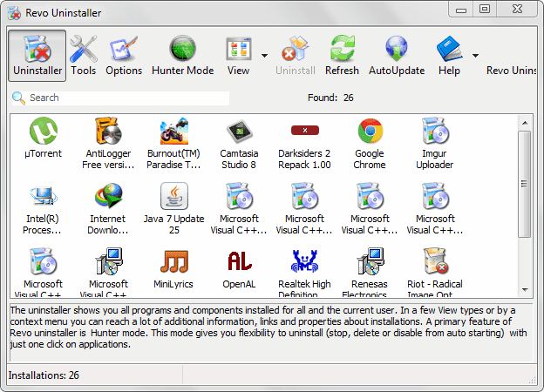Click the magnifier search icon
This screenshot has width=544, height=392.
(x=18, y=98)
